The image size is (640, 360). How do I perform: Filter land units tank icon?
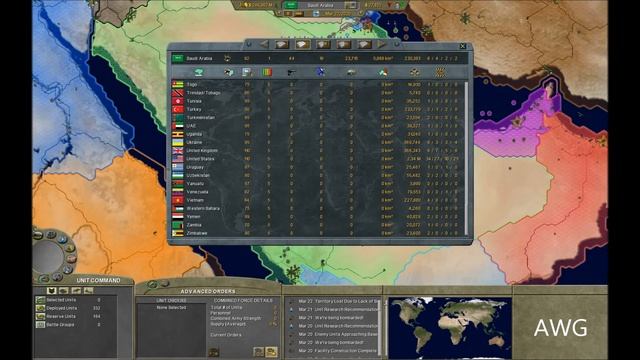pyautogui.click(x=64, y=291)
